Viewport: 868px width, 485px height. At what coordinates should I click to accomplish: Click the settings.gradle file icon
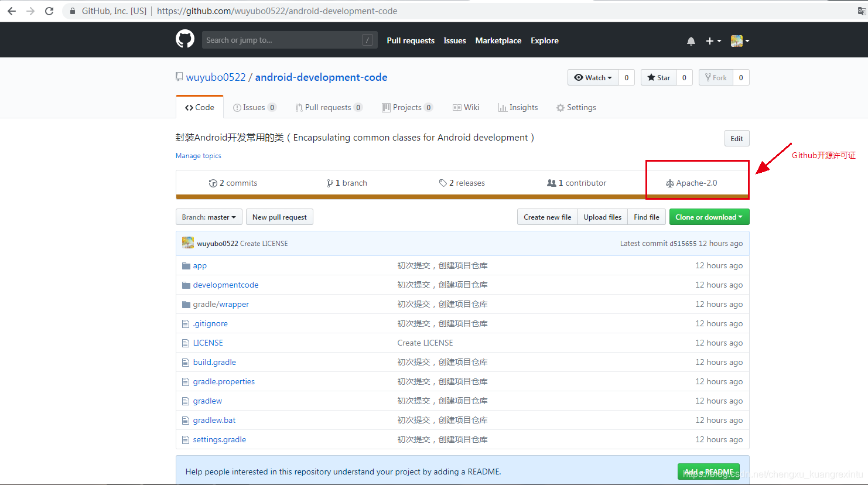point(186,440)
